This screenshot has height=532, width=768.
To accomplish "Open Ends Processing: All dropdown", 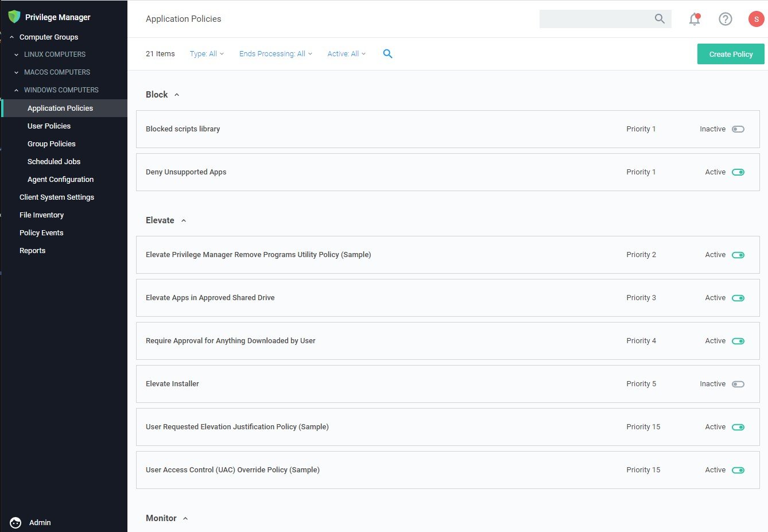I will pyautogui.click(x=276, y=54).
